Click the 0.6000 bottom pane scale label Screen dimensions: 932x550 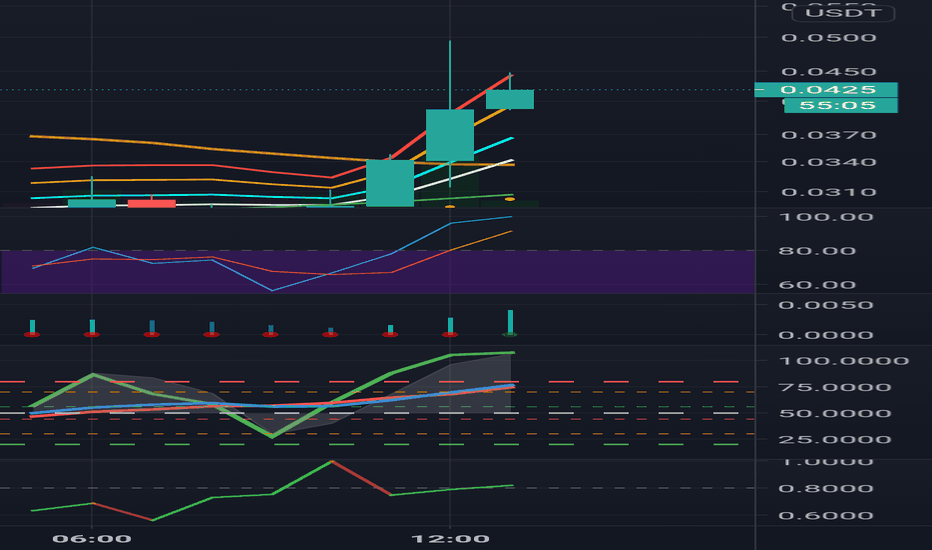pyautogui.click(x=826, y=516)
